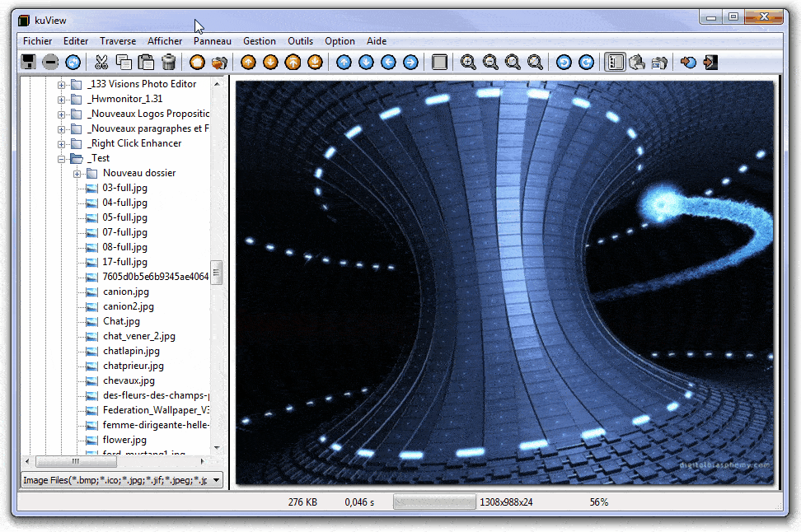The image size is (801, 532).
Task: Click the gray folders icon after the panel toggle
Action: [x=637, y=63]
